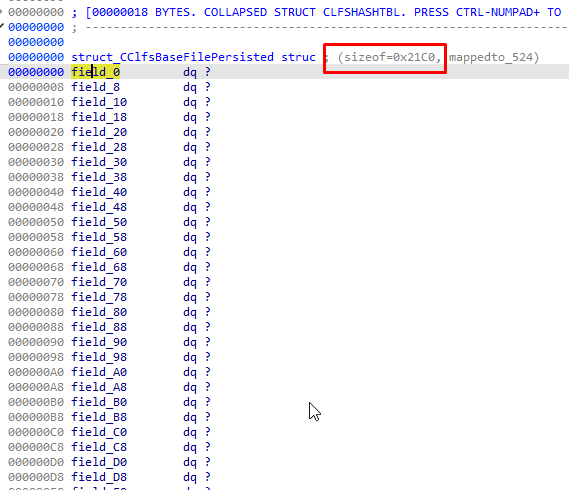Select field_28 in the structure
569x490 pixels.
click(x=99, y=147)
